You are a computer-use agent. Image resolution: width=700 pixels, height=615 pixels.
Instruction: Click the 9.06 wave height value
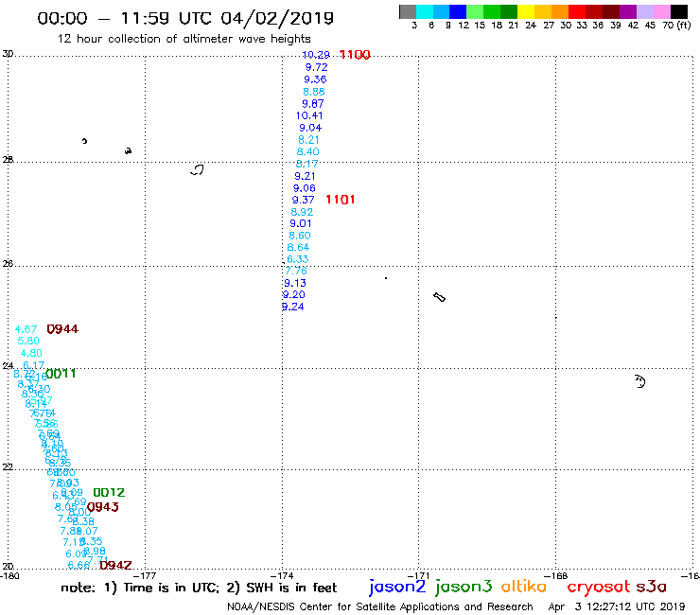click(305, 188)
